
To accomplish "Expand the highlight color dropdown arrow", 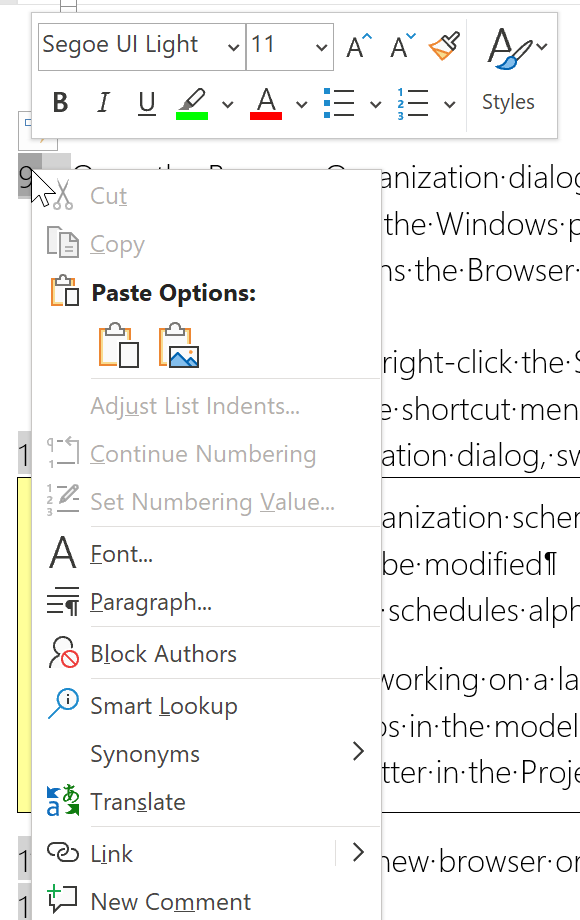I will [x=228, y=104].
